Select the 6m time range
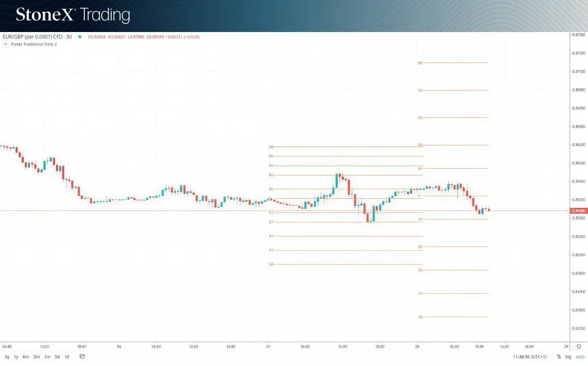Image resolution: width=588 pixels, height=366 pixels. (26, 357)
